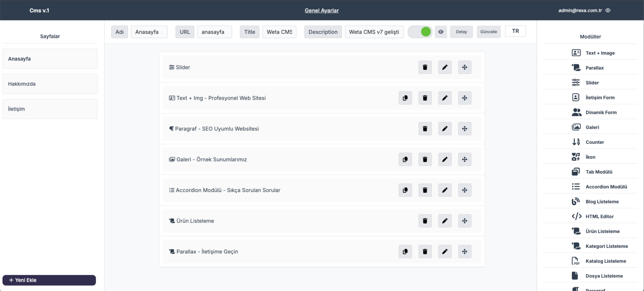This screenshot has height=291, width=644.
Task: Open Genel Ayarlar link in header
Action: point(322,11)
